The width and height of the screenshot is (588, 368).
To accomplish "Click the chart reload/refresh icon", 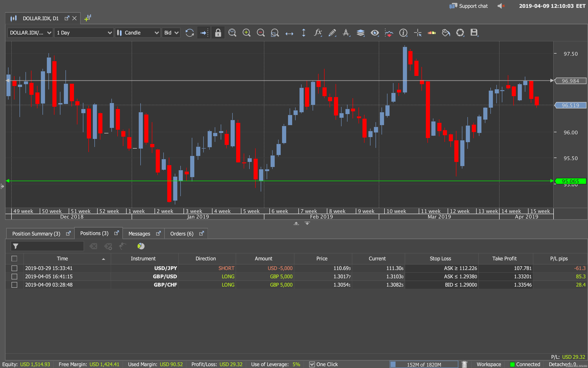I will click(x=189, y=33).
